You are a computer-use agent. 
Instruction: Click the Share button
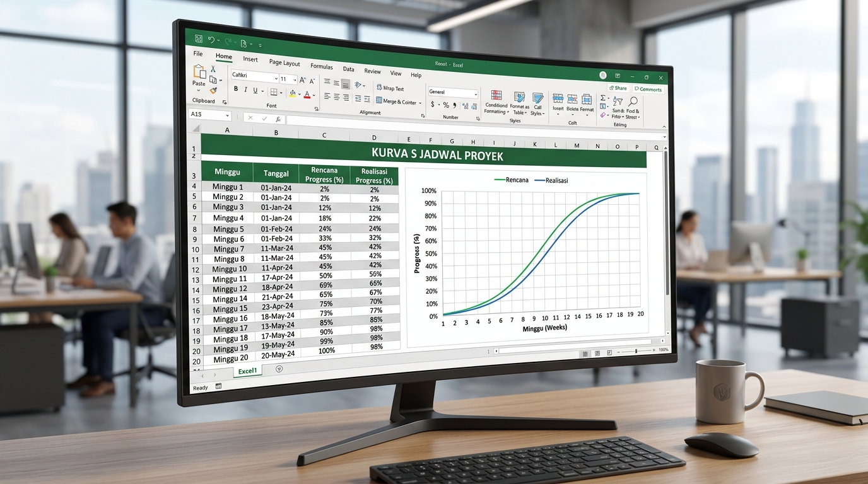(618, 88)
